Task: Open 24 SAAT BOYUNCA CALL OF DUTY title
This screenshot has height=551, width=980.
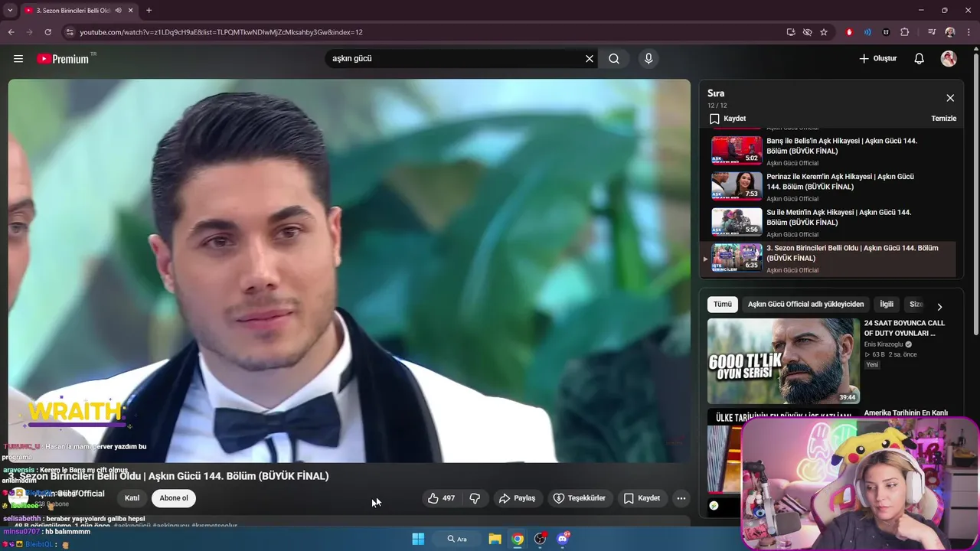Action: pyautogui.click(x=904, y=328)
